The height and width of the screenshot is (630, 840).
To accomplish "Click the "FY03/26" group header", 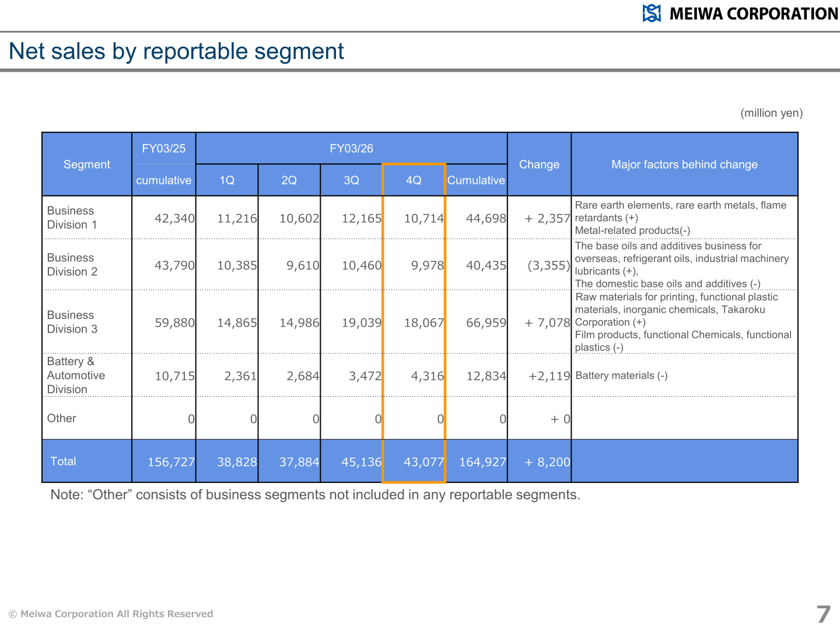I will (351, 149).
